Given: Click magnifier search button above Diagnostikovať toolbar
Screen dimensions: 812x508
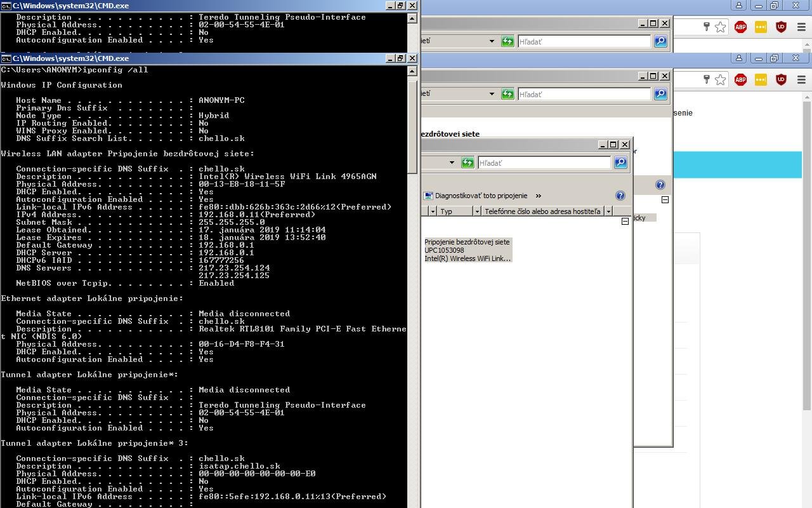Looking at the screenshot, I should (x=620, y=163).
